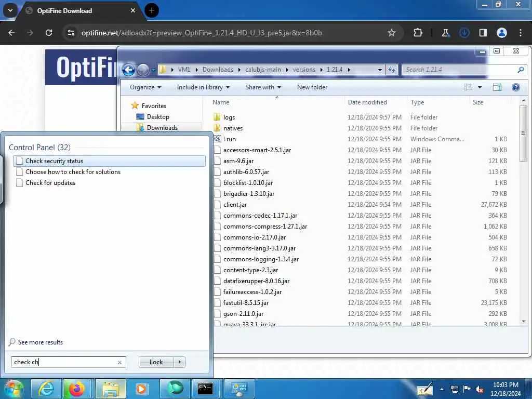The image size is (532, 399).
Task: Open the Windows Start orb
Action: [14, 389]
